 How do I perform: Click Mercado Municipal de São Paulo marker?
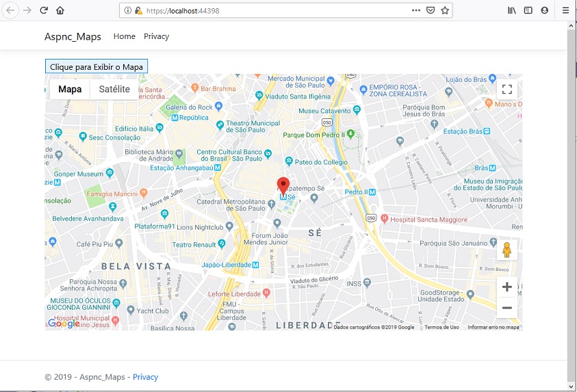pyautogui.click(x=331, y=80)
